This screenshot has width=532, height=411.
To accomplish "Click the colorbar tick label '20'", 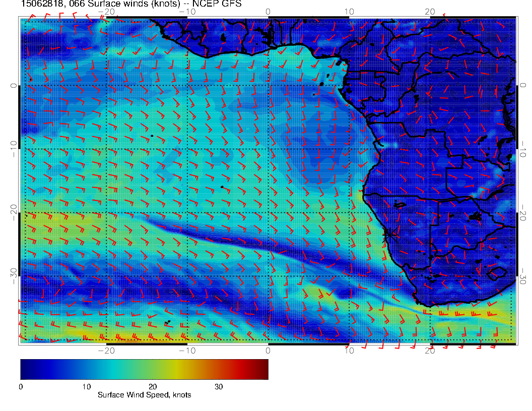I will pos(153,387).
